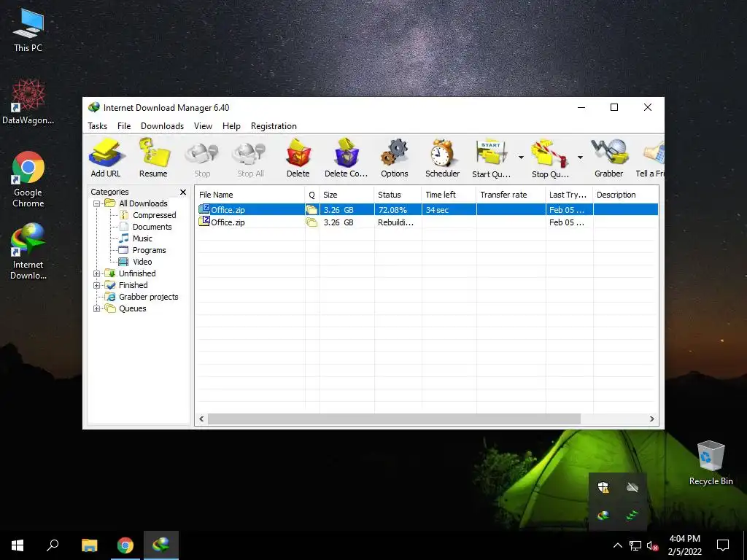Open the Help menu
Screen dimensions: 747x560
tap(231, 126)
